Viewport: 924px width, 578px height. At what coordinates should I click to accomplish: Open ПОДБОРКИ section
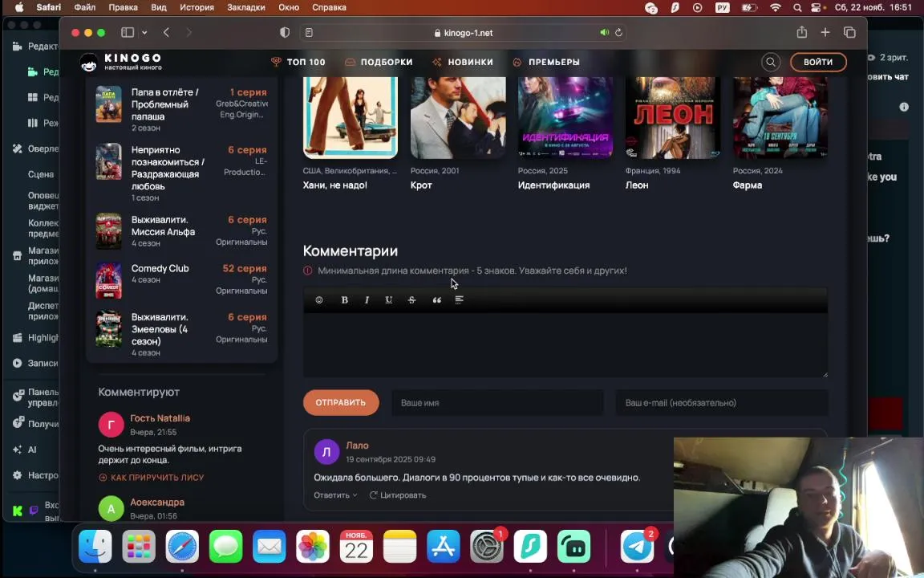click(379, 62)
